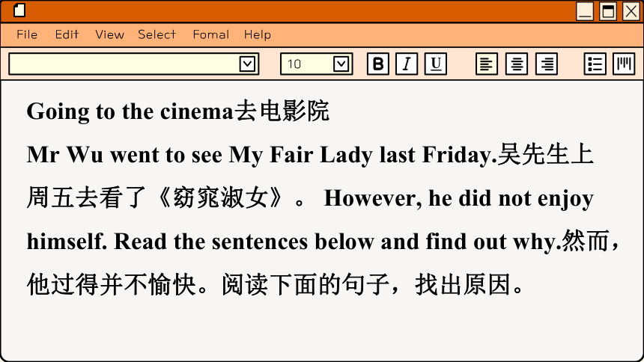This screenshot has height=362, width=644.
Task: Click the Chinese title '去电影院'
Action: (x=282, y=111)
